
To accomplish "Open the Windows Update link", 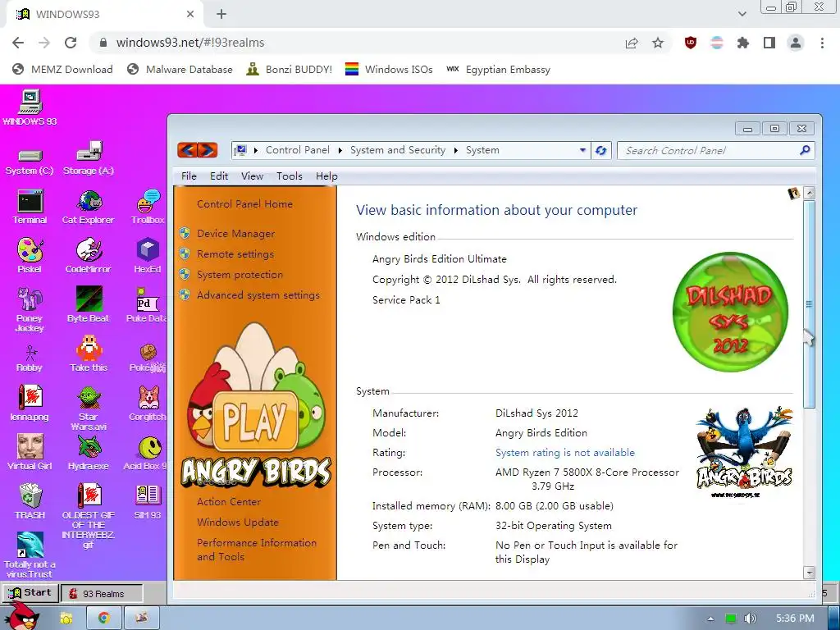I will (238, 523).
